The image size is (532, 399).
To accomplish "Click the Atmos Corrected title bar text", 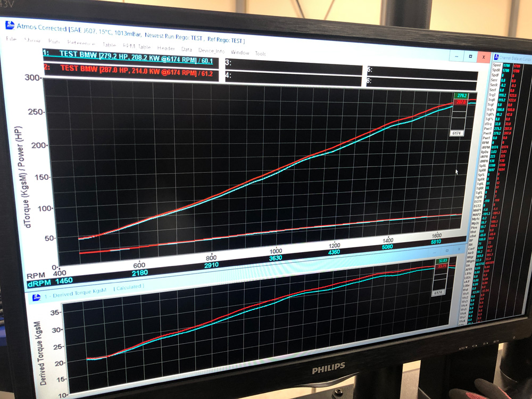I will pyautogui.click(x=131, y=34).
